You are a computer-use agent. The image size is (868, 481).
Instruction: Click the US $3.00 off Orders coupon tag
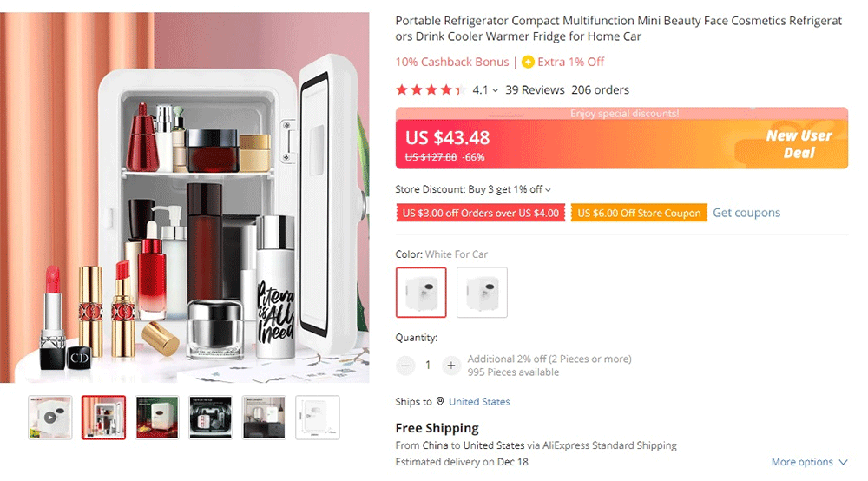[481, 213]
